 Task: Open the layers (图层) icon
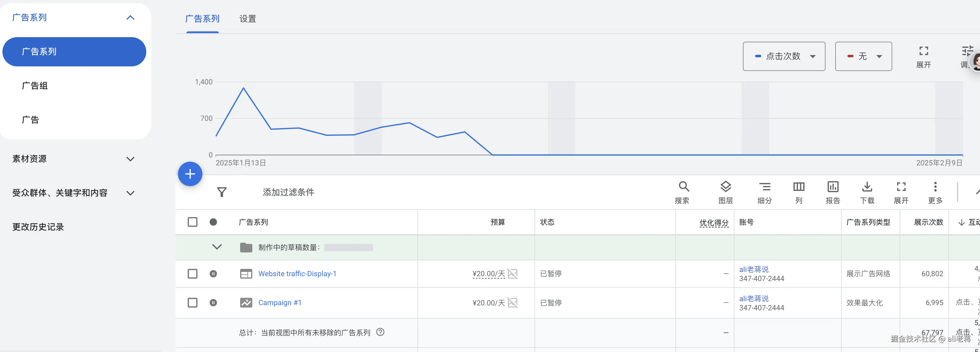[726, 187]
